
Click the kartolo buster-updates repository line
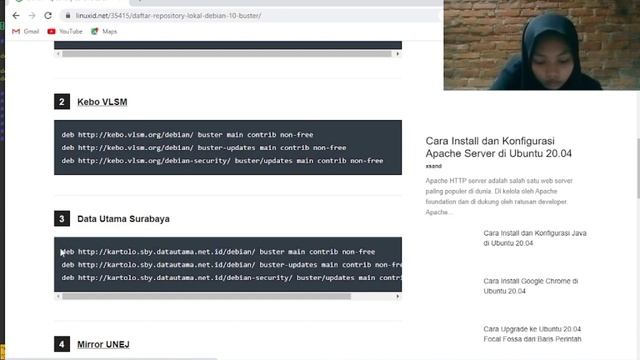231,264
